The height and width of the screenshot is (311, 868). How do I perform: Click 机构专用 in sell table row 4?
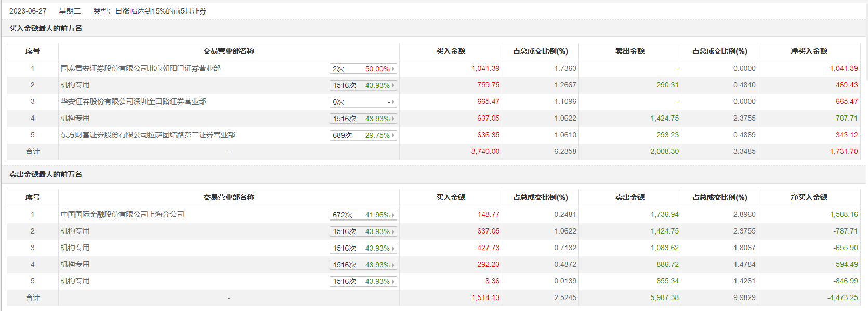point(75,264)
